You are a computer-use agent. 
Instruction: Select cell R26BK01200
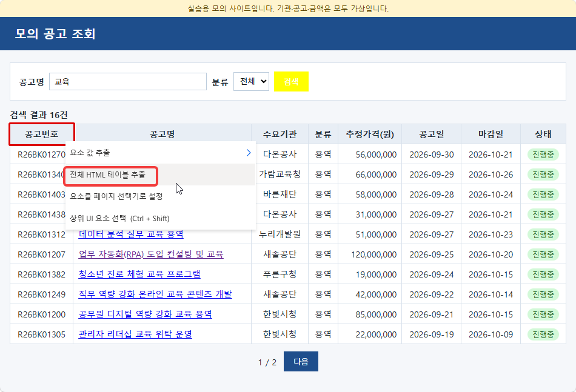[41, 314]
